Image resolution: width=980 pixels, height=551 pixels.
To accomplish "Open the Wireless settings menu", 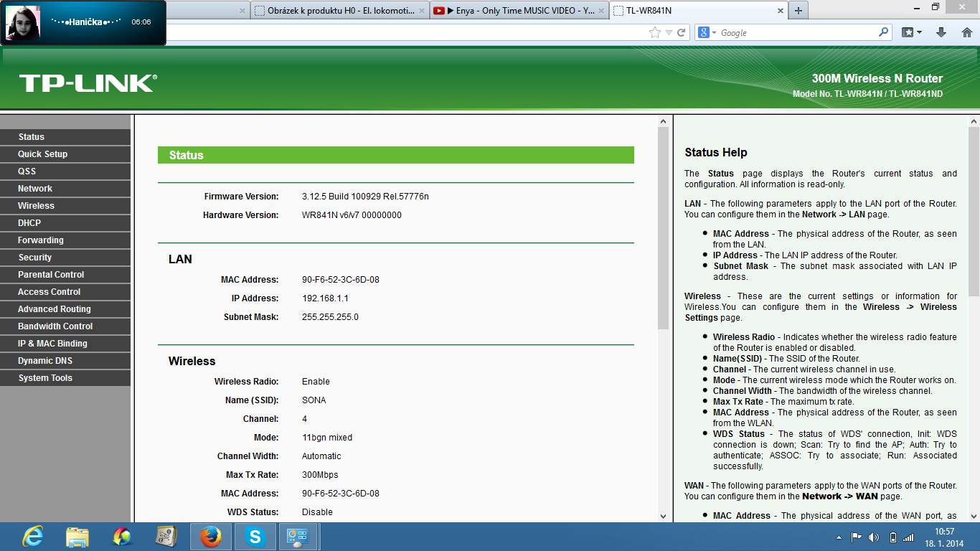I will click(65, 206).
